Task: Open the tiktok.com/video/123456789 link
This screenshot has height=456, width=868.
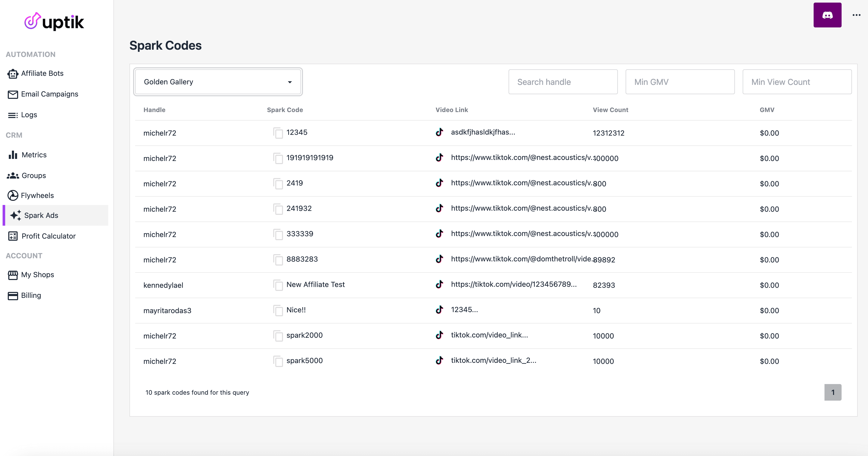Action: tap(514, 284)
